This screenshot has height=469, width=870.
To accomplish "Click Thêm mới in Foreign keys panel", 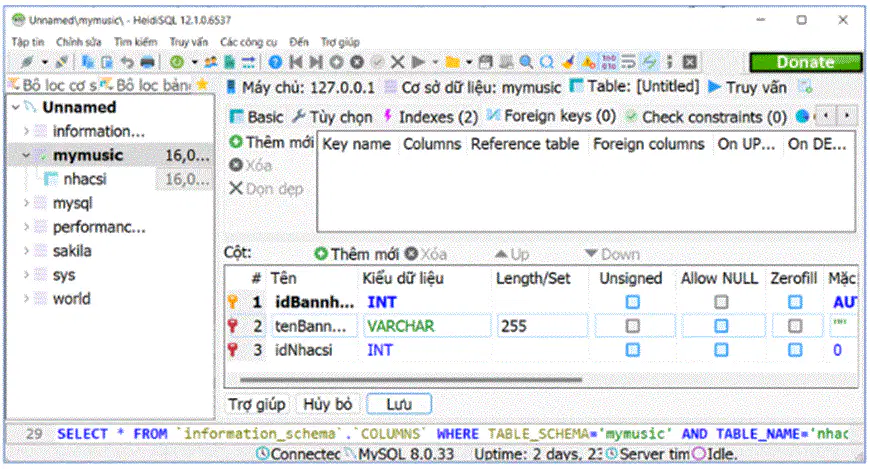I will pos(271,142).
